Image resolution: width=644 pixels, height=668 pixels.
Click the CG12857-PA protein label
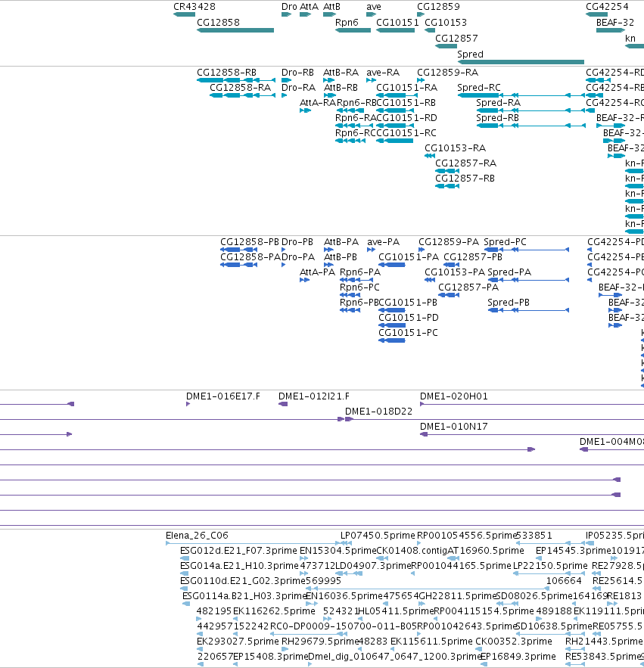[468, 287]
